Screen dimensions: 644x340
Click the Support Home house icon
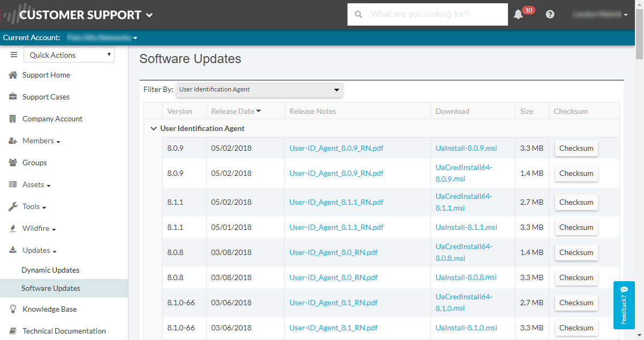coord(12,75)
